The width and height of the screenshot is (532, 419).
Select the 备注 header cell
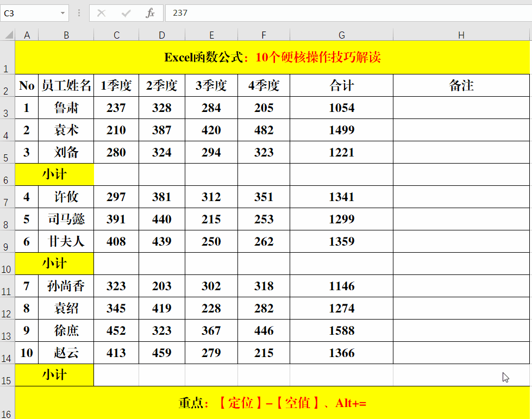click(x=461, y=85)
